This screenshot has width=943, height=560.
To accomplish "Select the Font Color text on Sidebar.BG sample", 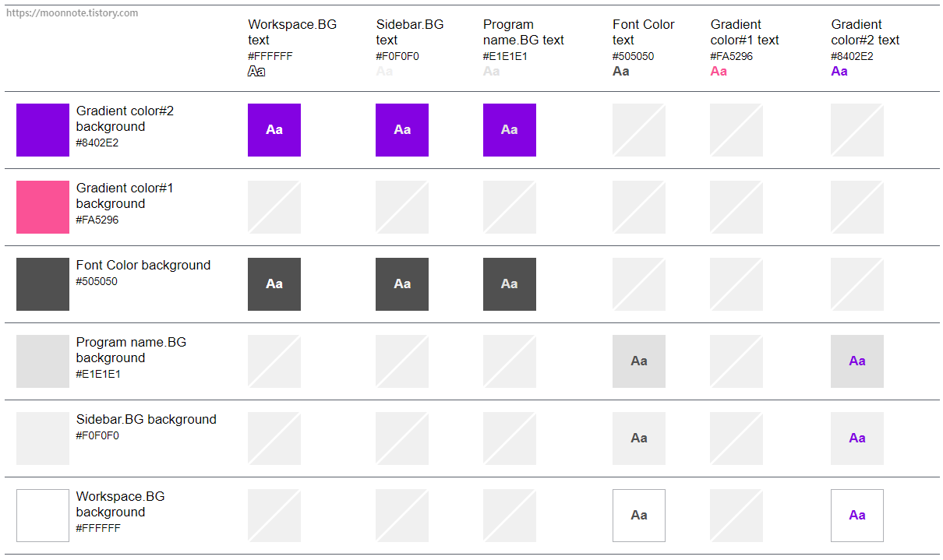I will [x=639, y=438].
